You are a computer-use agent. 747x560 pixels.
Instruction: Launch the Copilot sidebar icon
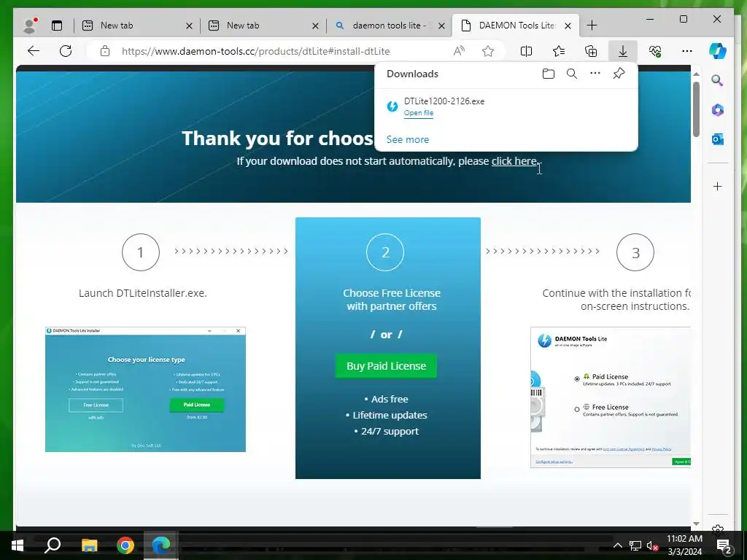718,51
